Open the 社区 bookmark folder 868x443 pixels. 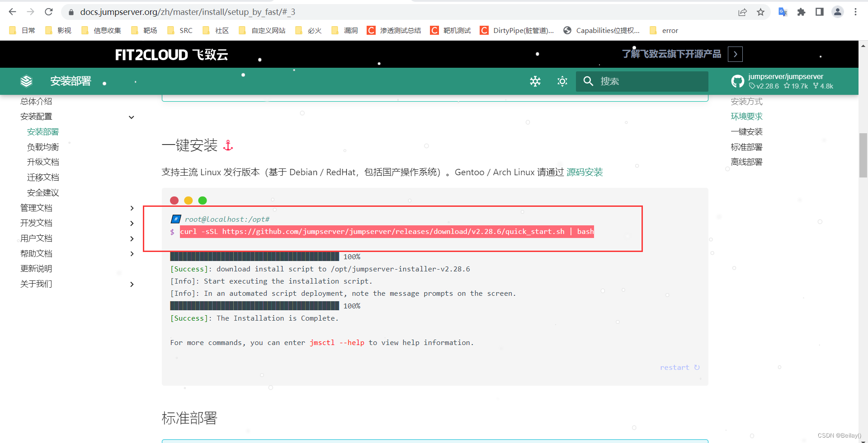point(216,30)
